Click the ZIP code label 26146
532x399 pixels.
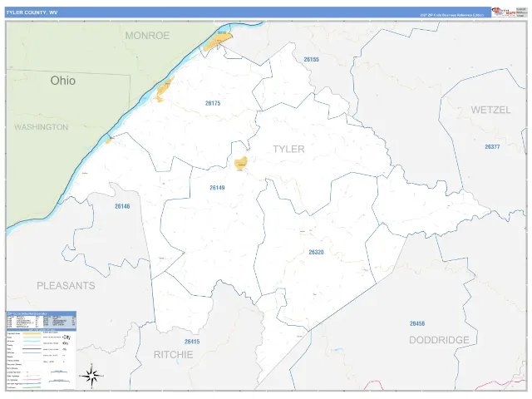[x=122, y=206]
